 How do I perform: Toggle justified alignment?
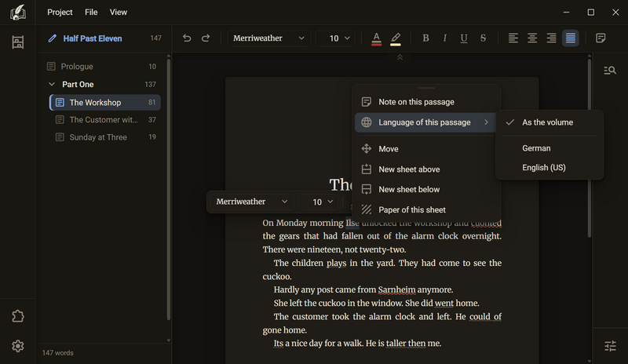click(x=571, y=38)
